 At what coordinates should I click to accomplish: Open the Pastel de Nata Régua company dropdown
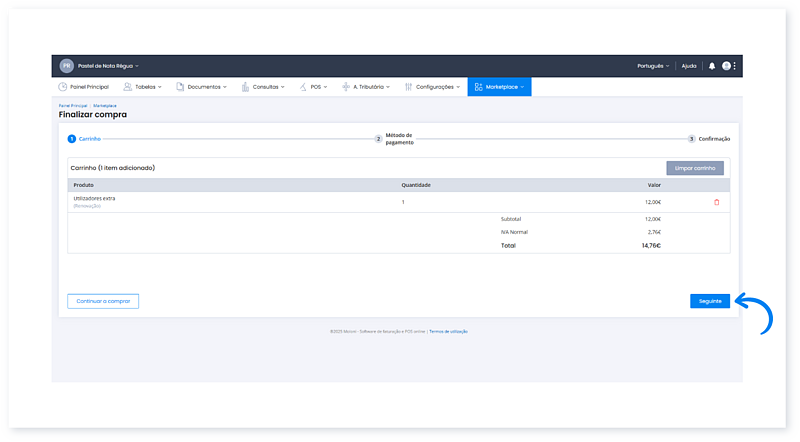coord(108,66)
